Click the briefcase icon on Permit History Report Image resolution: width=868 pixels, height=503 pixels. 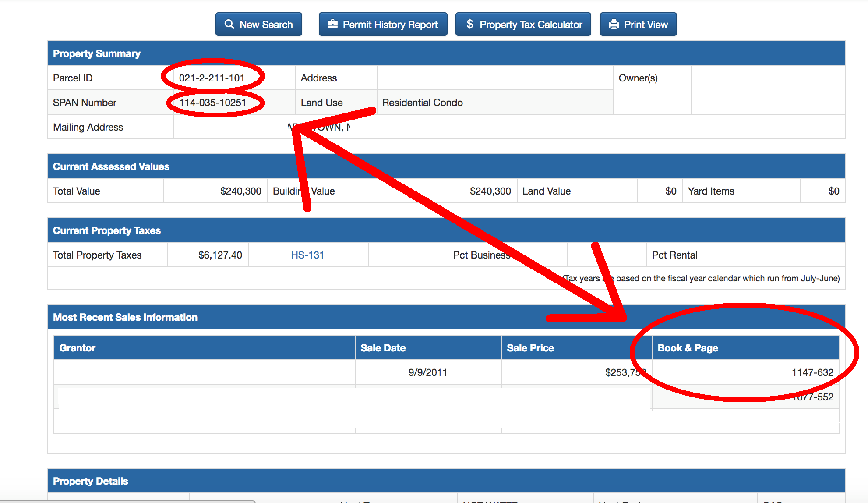pyautogui.click(x=332, y=24)
